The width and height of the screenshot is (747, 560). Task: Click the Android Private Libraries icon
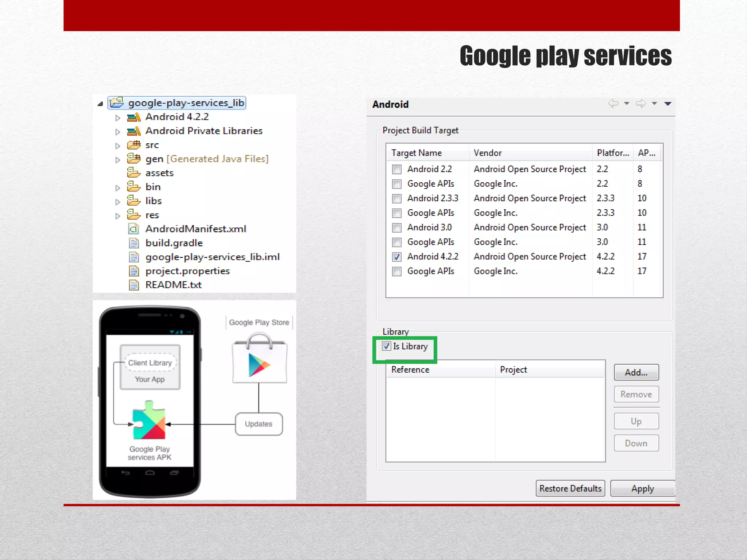coord(133,131)
